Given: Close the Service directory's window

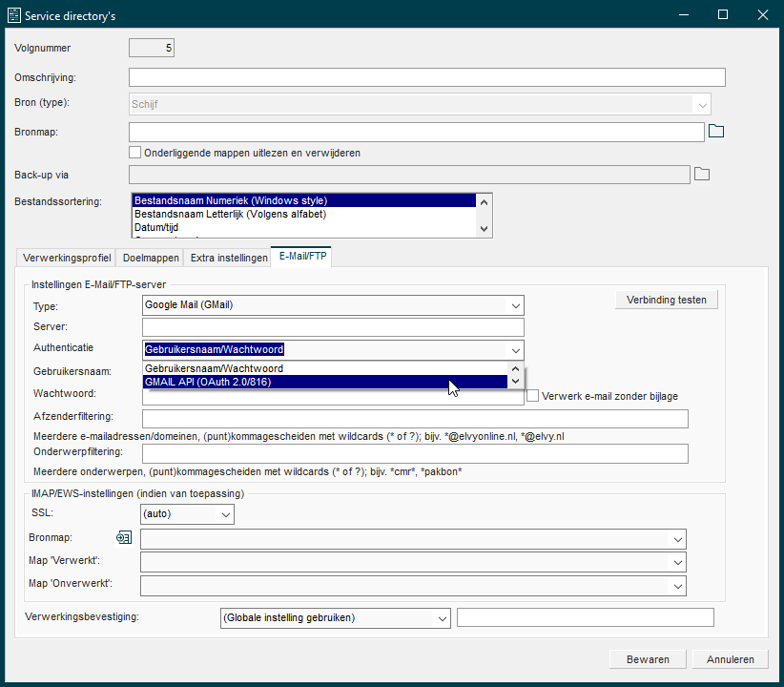Looking at the screenshot, I should click(x=762, y=15).
